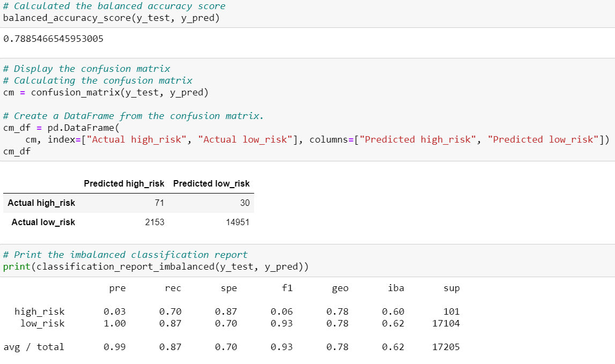
Task: Click the 'pre' column header in the report
Action: tap(117, 288)
